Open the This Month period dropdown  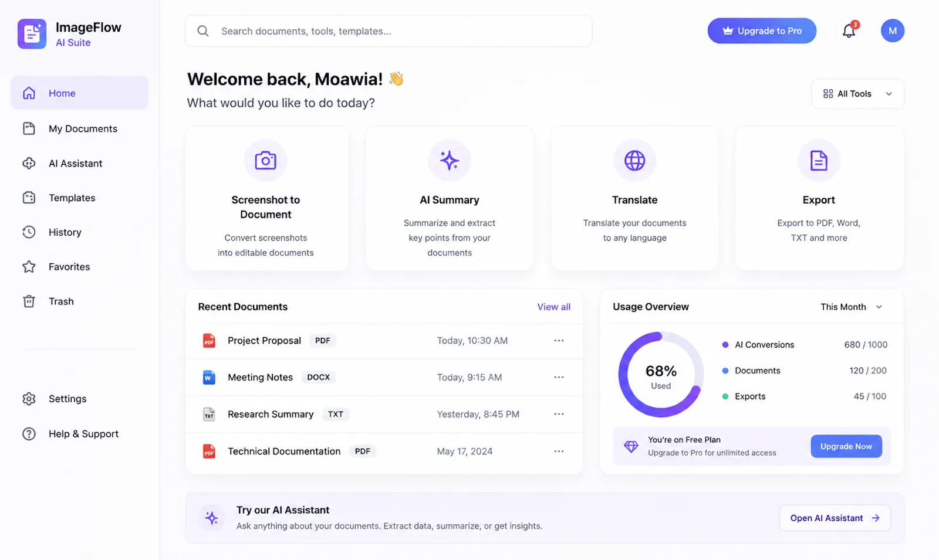[x=851, y=307]
